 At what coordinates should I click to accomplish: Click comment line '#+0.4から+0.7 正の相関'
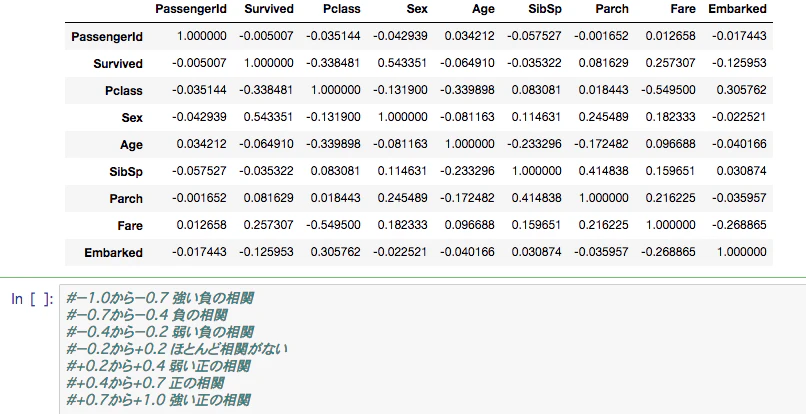[x=145, y=383]
